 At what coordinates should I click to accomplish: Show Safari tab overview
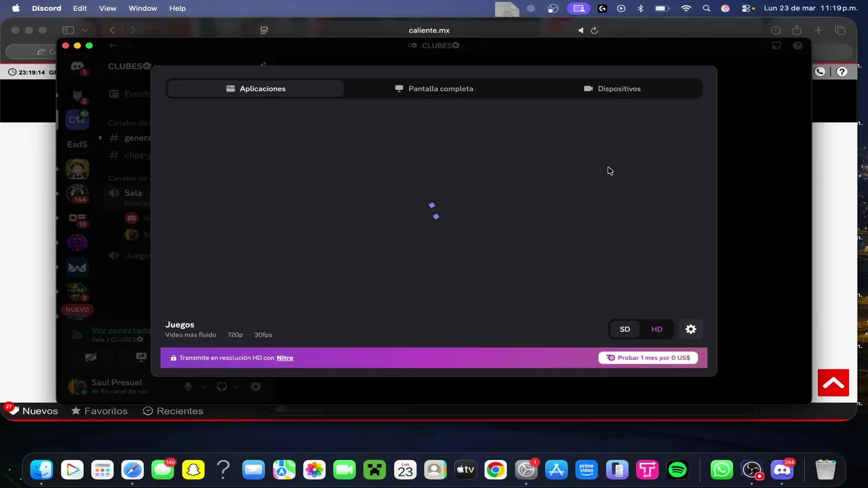point(840,30)
